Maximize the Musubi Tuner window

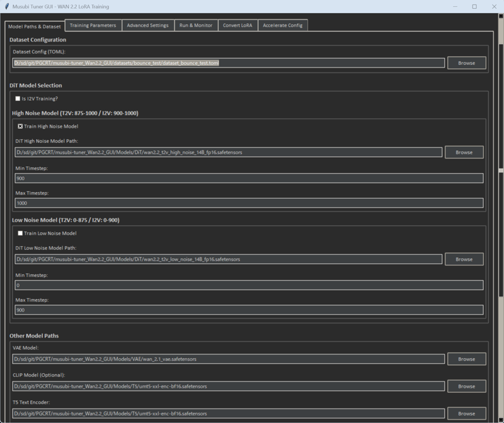click(x=474, y=6)
